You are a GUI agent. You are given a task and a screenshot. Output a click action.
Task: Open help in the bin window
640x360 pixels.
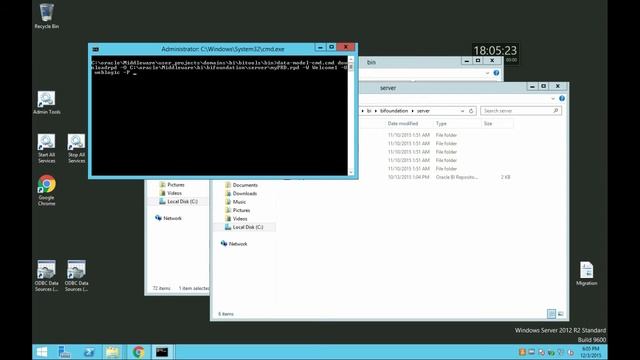click(x=496, y=73)
